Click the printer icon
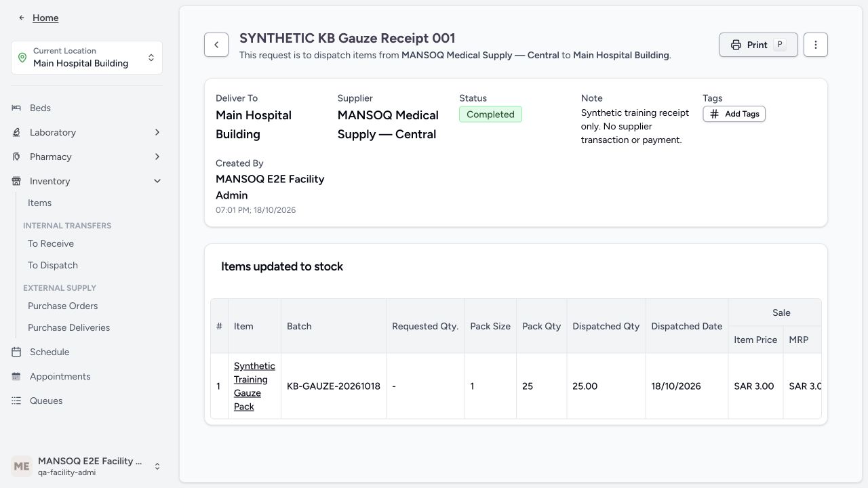The width and height of the screenshot is (868, 488). coord(736,45)
